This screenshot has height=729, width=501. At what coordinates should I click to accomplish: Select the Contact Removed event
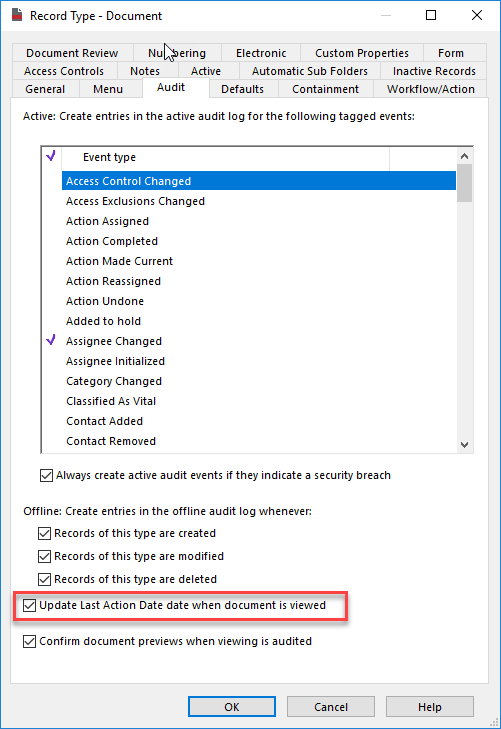coord(258,441)
